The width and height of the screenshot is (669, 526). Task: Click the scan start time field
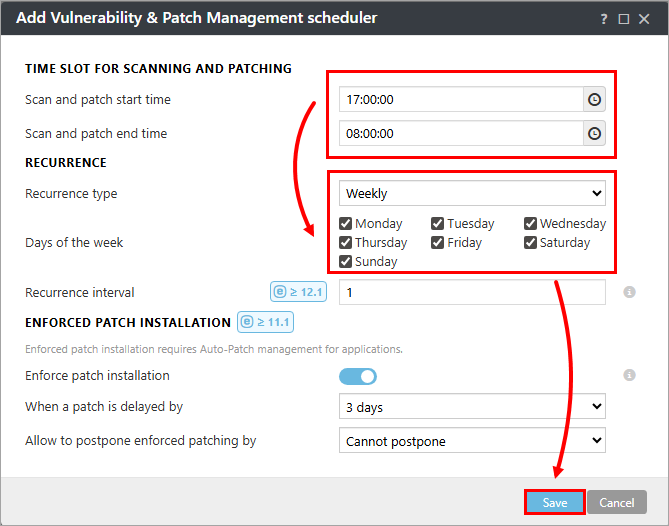point(460,100)
